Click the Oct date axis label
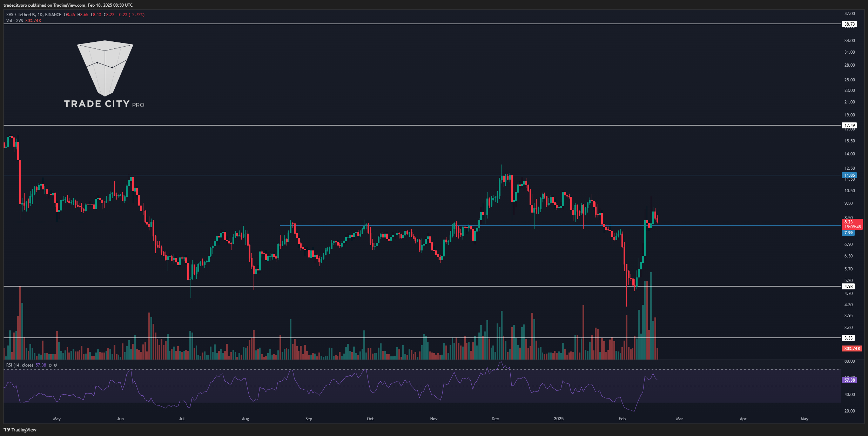868x436 pixels. click(370, 419)
